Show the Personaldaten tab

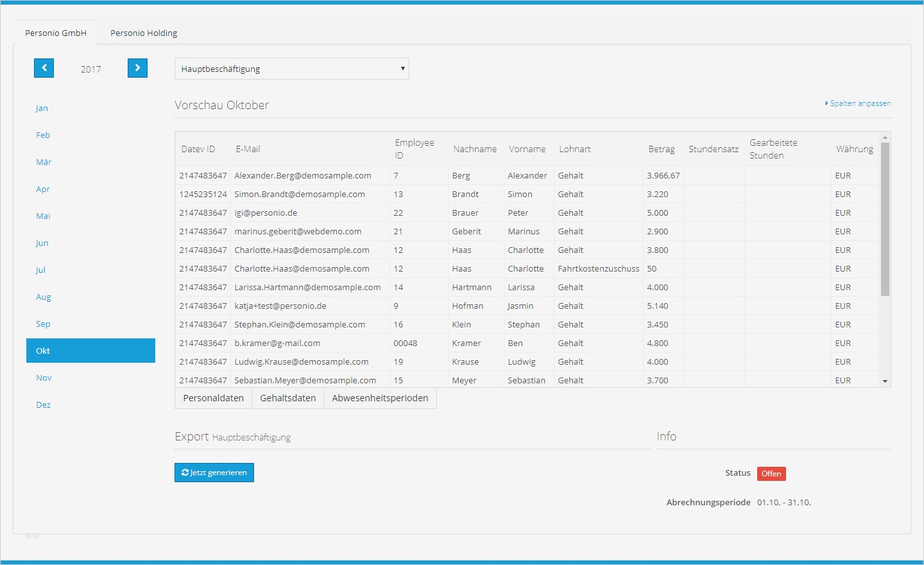pyautogui.click(x=213, y=398)
